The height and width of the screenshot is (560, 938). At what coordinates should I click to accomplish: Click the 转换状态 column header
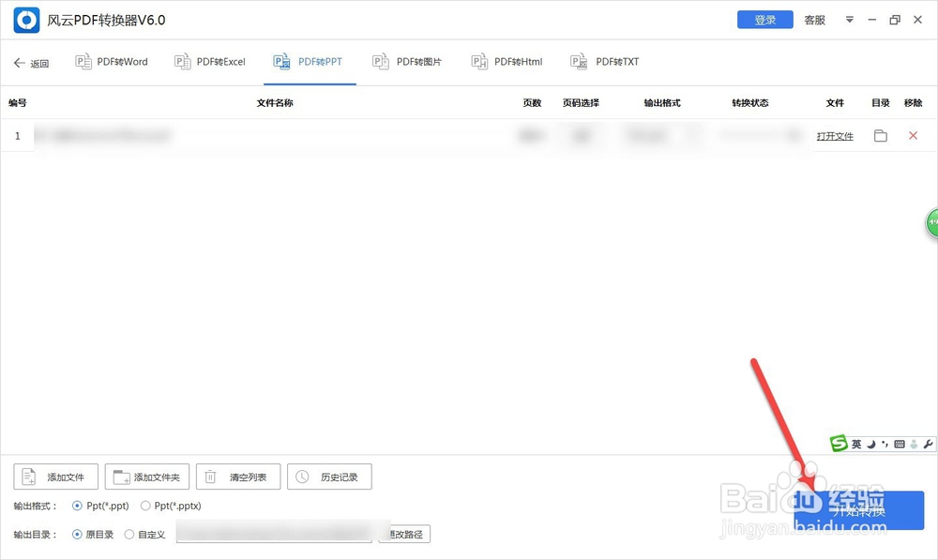(750, 103)
